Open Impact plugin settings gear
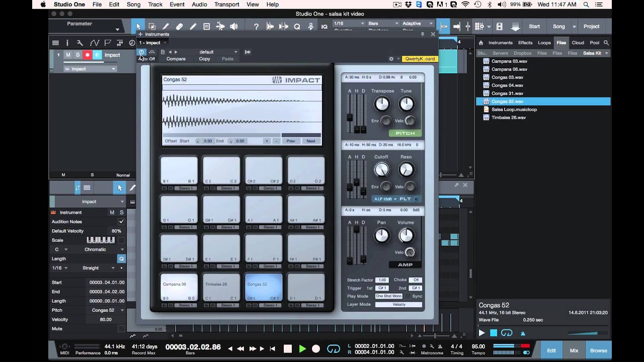The height and width of the screenshot is (362, 644). click(x=391, y=59)
